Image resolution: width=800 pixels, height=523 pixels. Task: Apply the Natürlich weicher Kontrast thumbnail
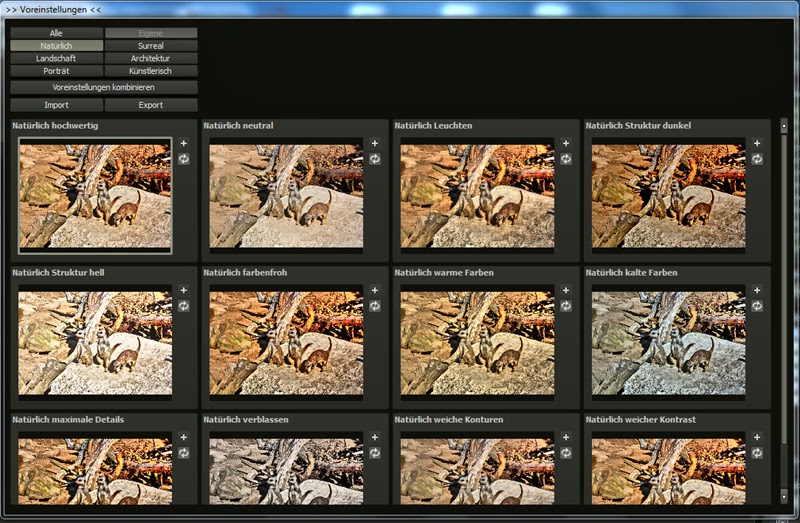(x=668, y=468)
